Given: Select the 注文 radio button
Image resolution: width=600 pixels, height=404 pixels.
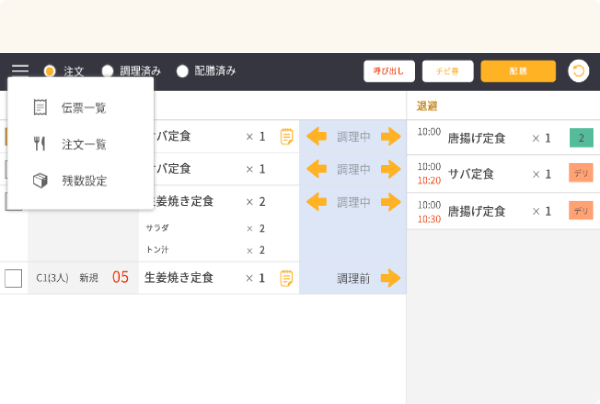Looking at the screenshot, I should tap(49, 71).
